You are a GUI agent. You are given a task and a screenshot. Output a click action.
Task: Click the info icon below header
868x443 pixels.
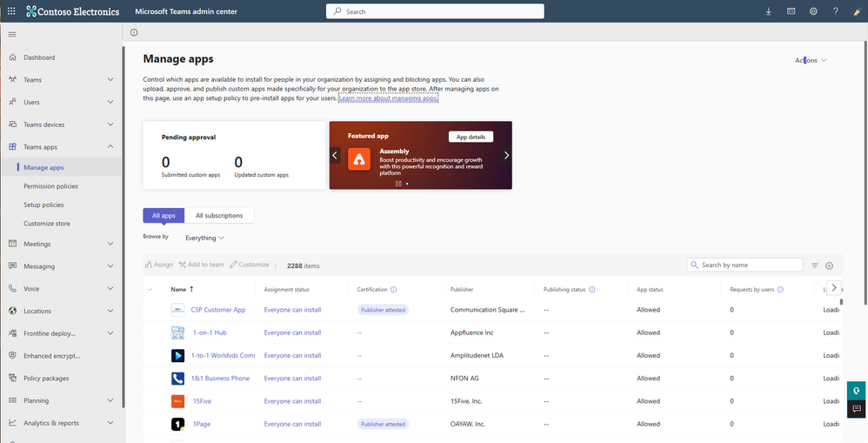(x=134, y=33)
